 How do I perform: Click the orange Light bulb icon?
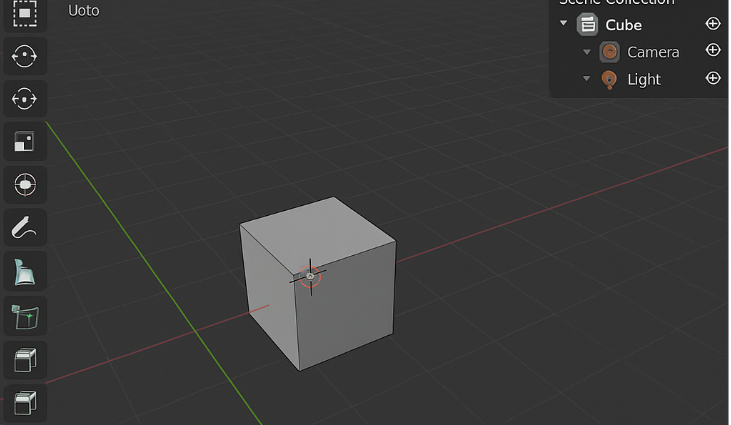pyautogui.click(x=609, y=80)
